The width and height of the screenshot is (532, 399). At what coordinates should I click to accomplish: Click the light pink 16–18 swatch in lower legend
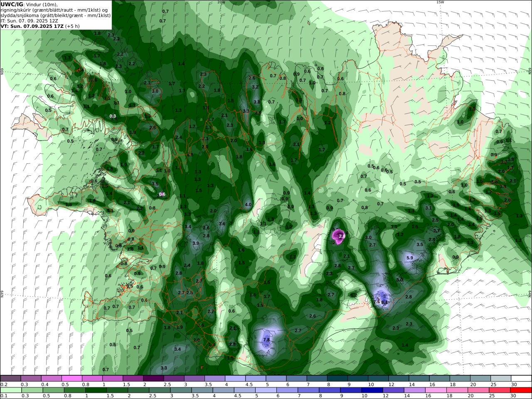click(436, 390)
